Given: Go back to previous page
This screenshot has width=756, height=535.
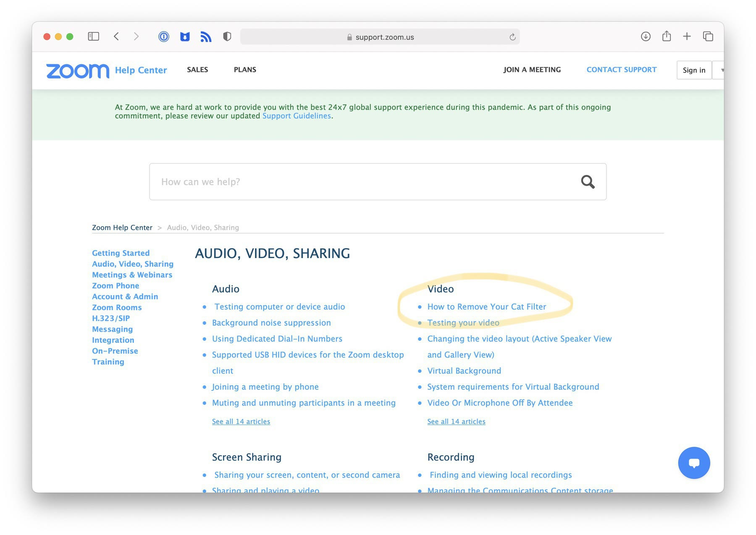Looking at the screenshot, I should click(x=116, y=37).
